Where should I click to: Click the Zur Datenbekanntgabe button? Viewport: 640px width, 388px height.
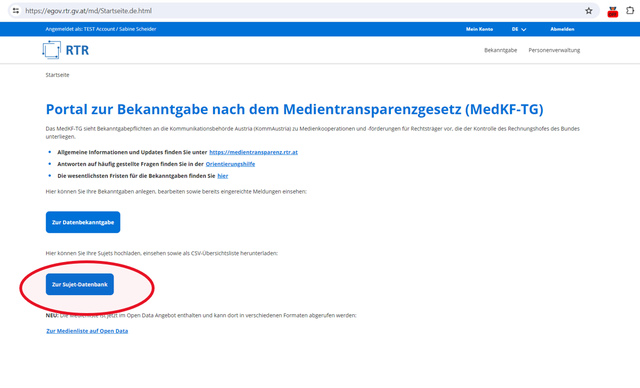pyautogui.click(x=83, y=222)
